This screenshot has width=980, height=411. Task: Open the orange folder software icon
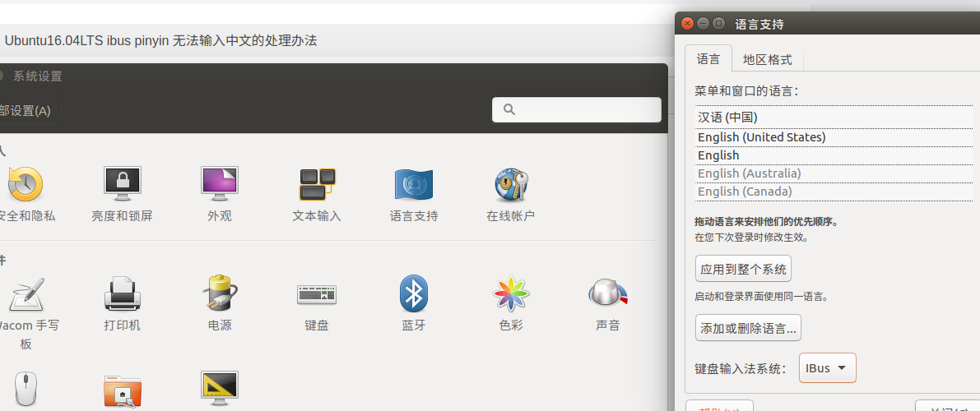coord(123,391)
